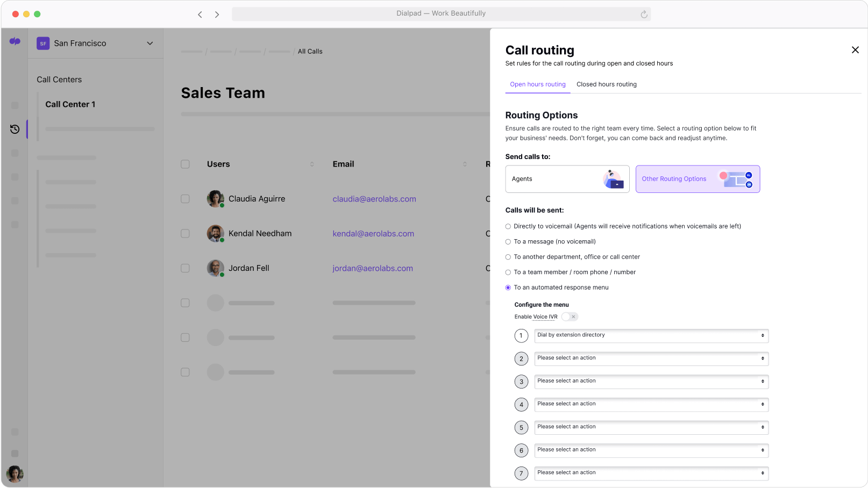868x488 pixels.
Task: Click the back navigation arrow
Action: coord(200,14)
